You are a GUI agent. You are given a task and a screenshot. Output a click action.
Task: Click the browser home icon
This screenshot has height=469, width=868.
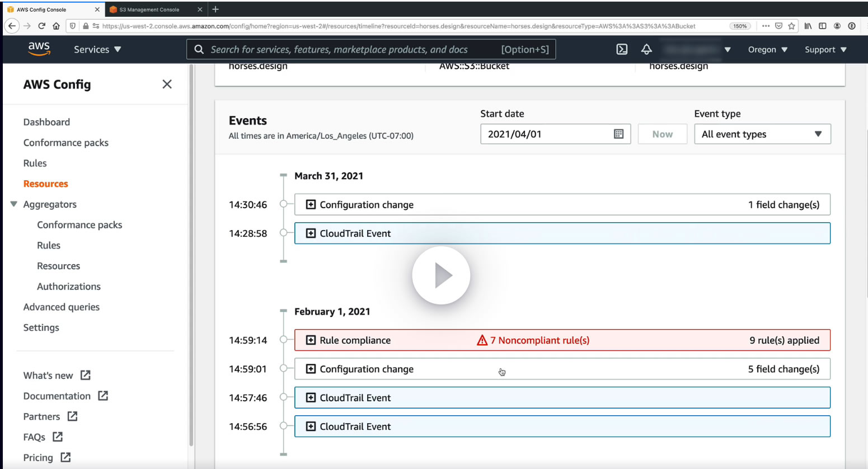click(x=56, y=26)
